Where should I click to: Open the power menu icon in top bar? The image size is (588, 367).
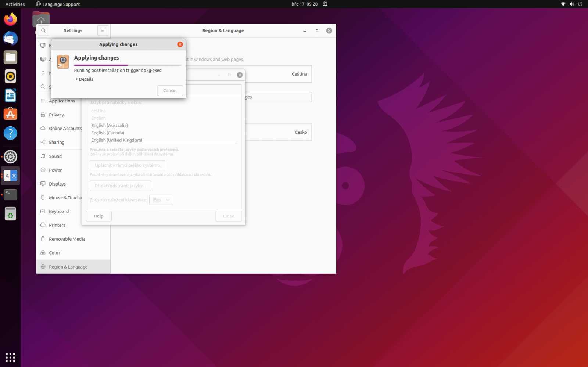[x=580, y=4]
